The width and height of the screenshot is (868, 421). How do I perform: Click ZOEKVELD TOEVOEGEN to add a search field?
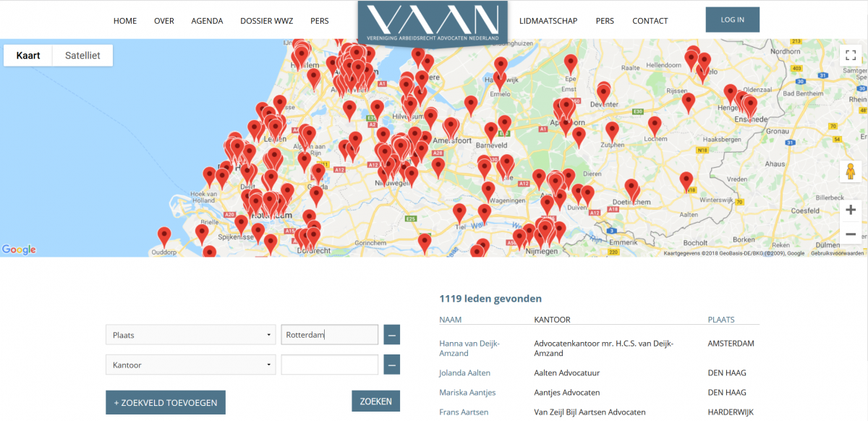165,401
